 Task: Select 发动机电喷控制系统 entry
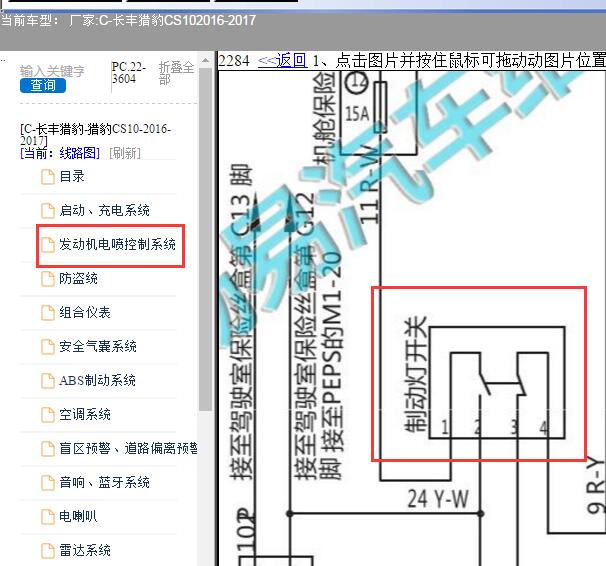coord(117,245)
